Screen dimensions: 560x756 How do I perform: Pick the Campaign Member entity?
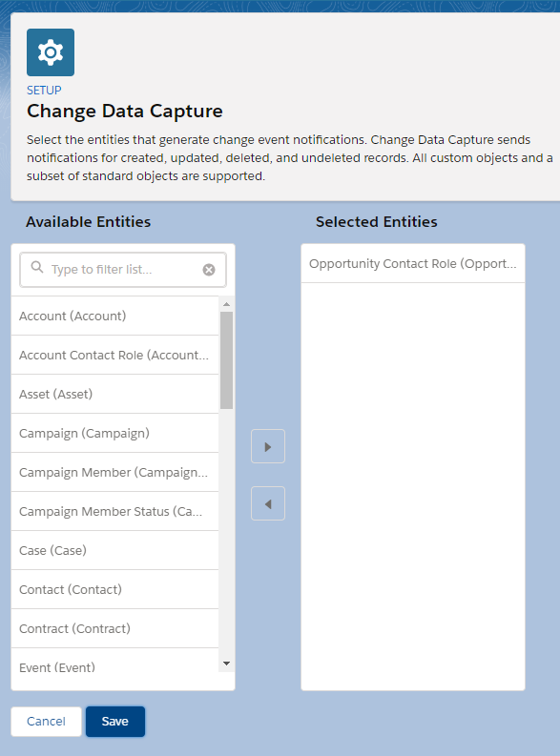114,472
